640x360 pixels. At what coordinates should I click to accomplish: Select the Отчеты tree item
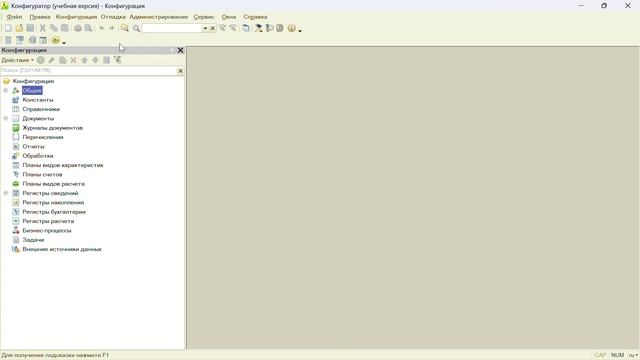coord(33,146)
